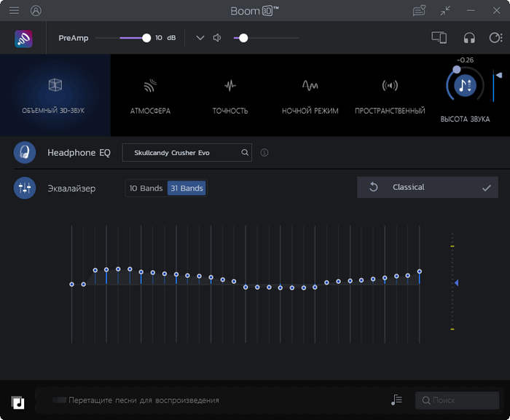Open the hamburger menu

click(x=14, y=11)
